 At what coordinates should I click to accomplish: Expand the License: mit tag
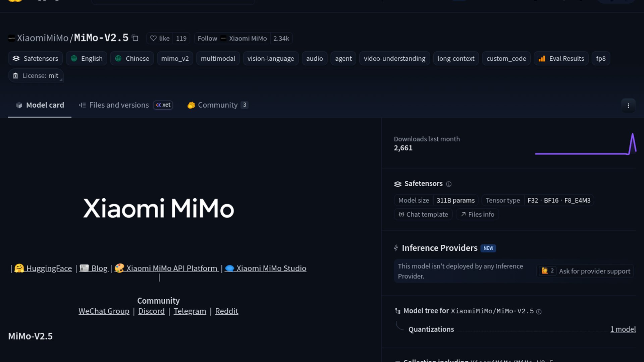(x=36, y=76)
